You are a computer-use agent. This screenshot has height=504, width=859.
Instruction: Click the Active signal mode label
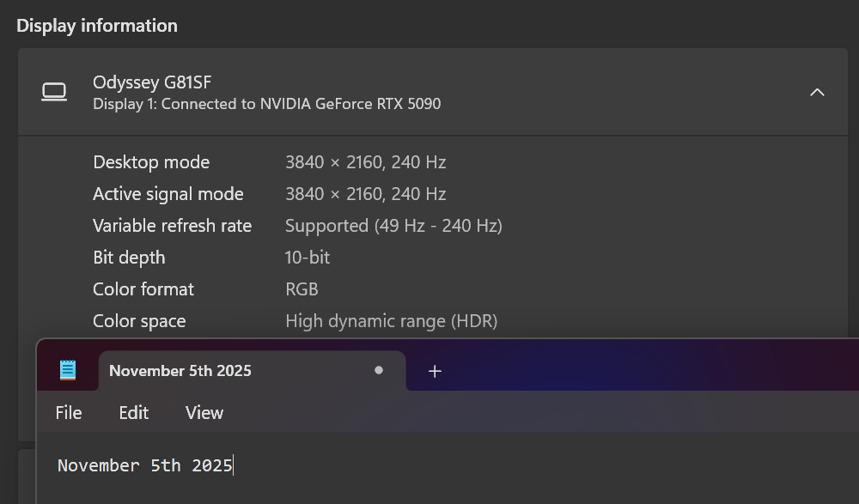coord(168,194)
